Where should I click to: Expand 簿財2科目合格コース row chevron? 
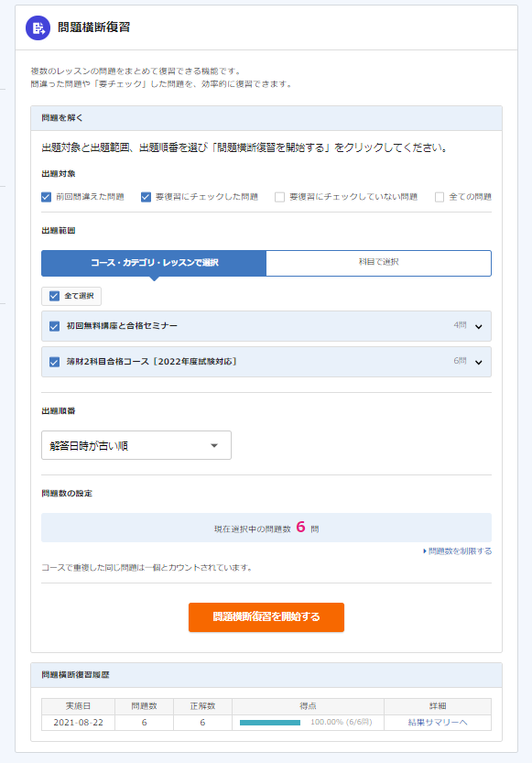[x=479, y=362]
